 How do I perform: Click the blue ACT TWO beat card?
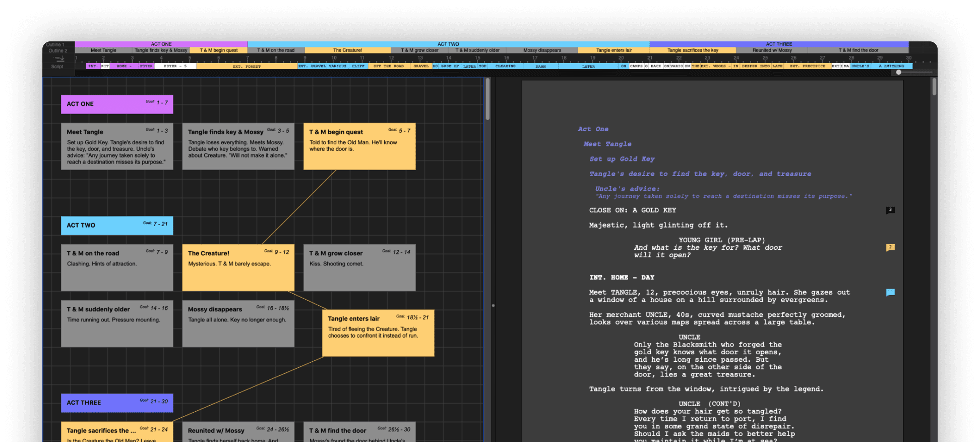(x=117, y=226)
